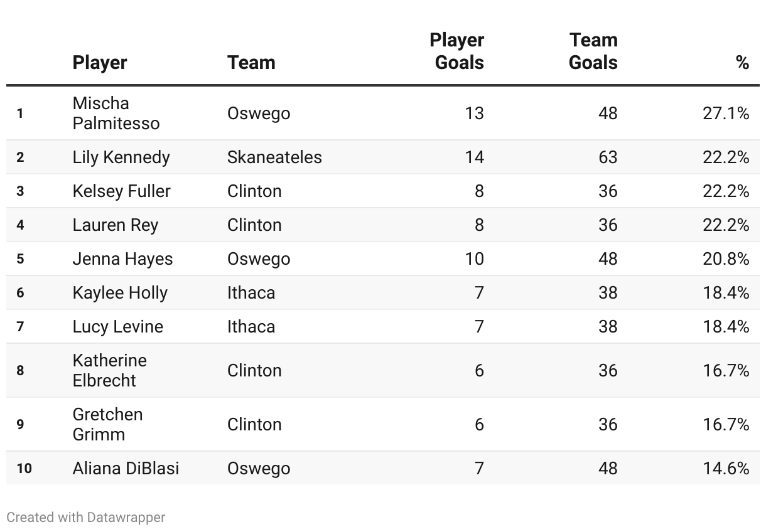
Task: Click the Player column header
Action: pos(100,62)
